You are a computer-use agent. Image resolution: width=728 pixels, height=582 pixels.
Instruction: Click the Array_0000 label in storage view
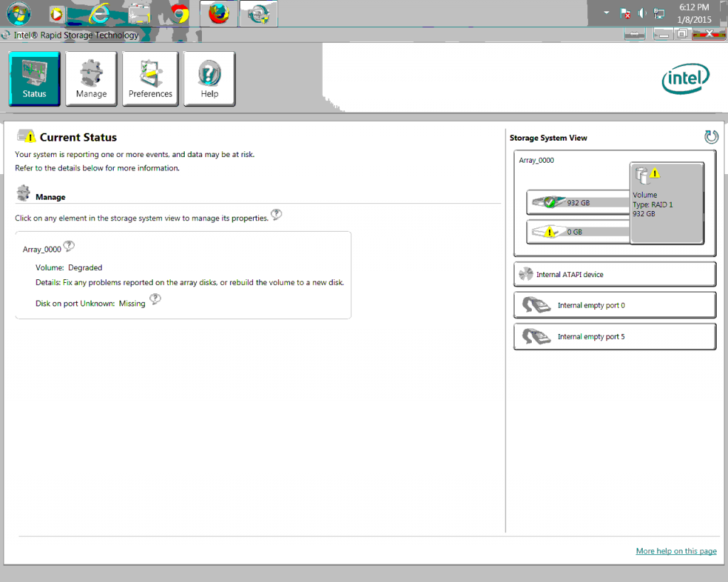(536, 160)
